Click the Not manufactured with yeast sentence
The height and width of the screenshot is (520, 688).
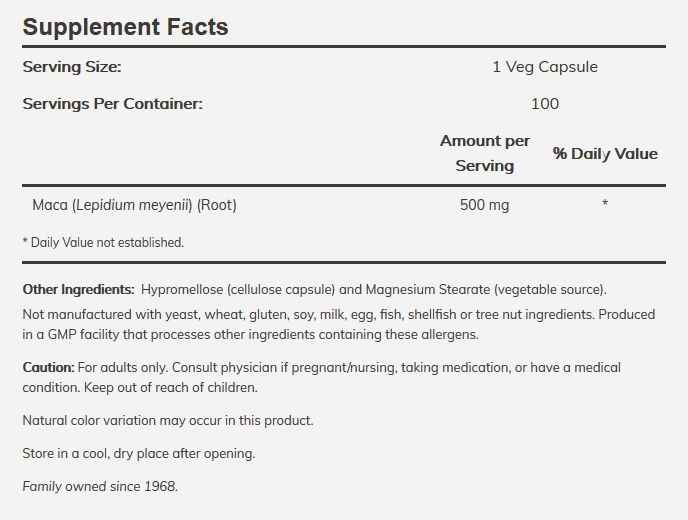[308, 315]
